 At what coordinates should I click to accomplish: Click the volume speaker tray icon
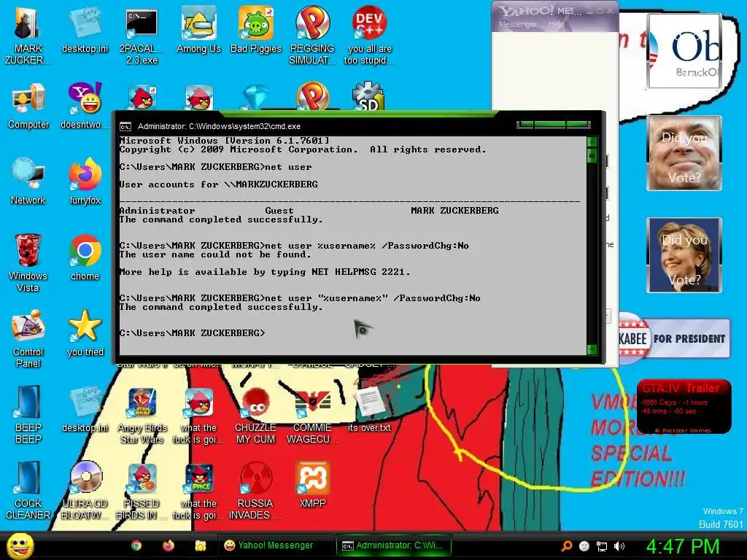tap(619, 546)
